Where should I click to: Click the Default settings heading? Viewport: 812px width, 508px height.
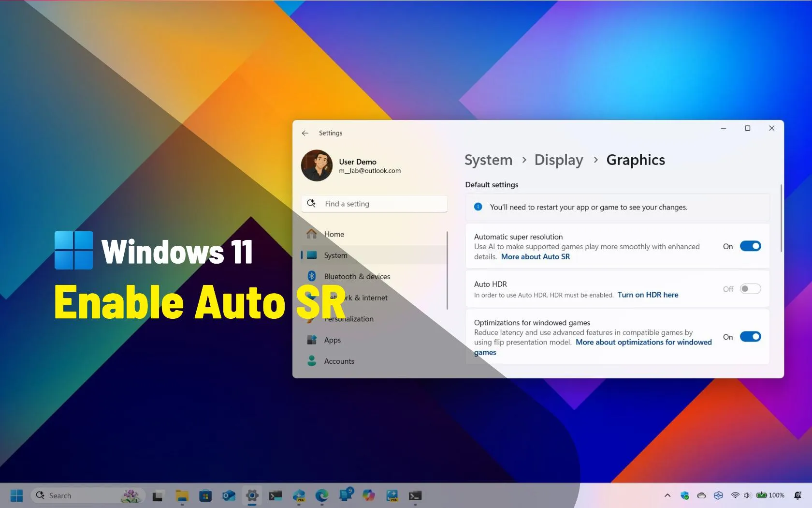tap(492, 185)
